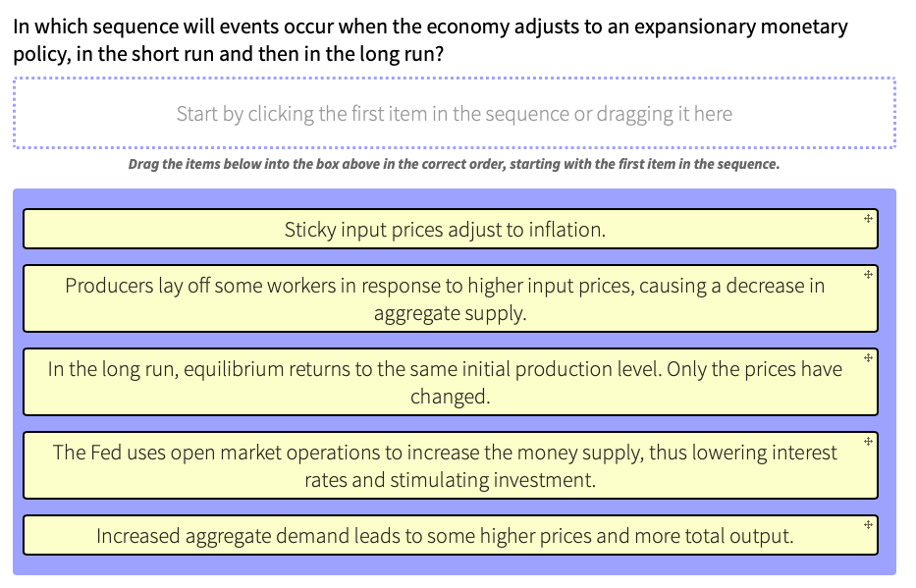Screen dimensions: 916x588
Task: Click the move icon on the "Producers lay off some workers" card
Action: pyautogui.click(x=868, y=275)
